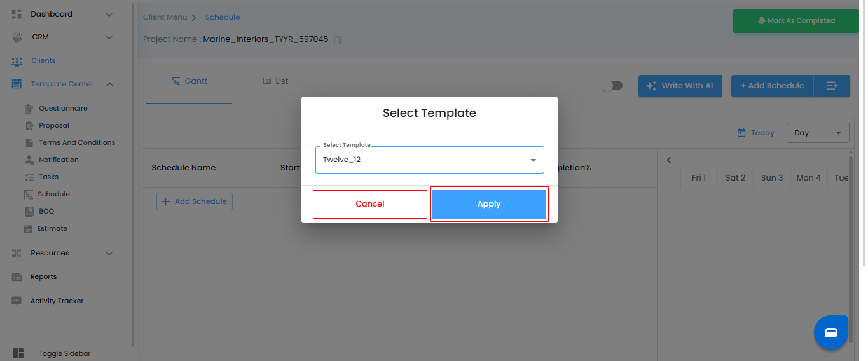Open the Day view dropdown
This screenshot has width=868, height=361.
coord(817,133)
